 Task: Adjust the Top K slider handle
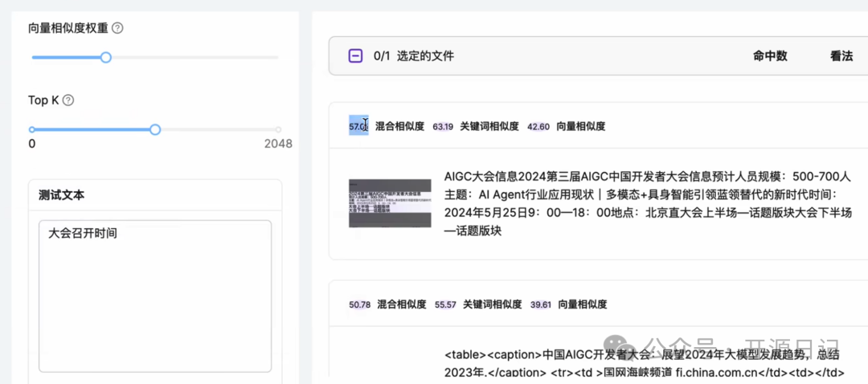155,129
